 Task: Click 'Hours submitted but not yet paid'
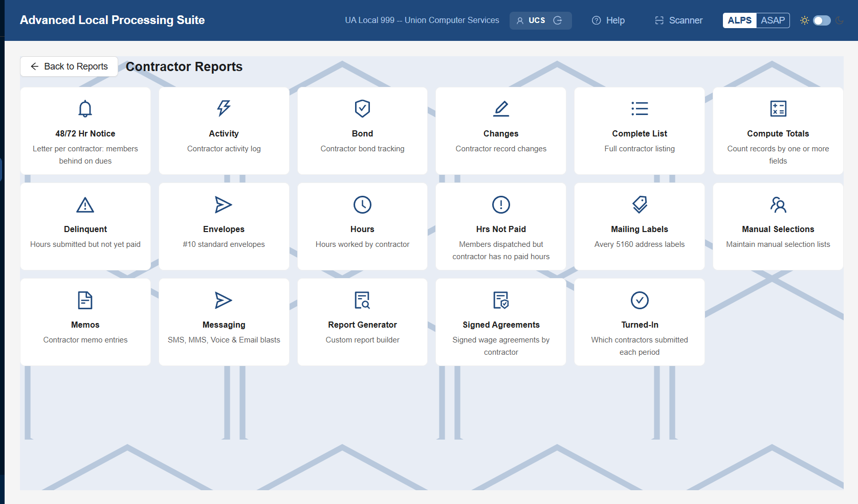point(85,244)
